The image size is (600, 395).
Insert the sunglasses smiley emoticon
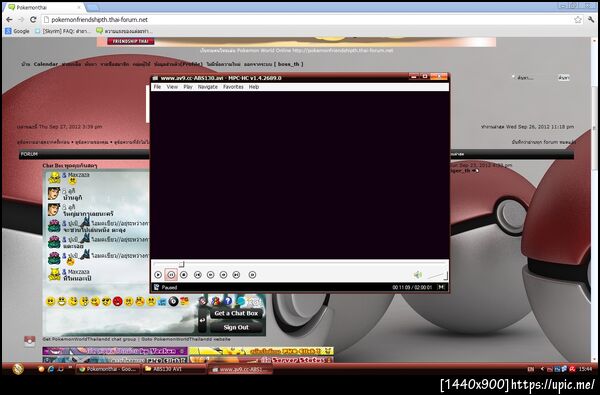(106, 301)
